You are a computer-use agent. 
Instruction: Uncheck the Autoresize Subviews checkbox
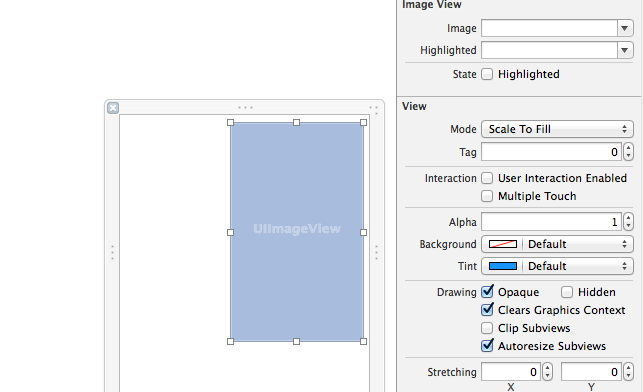pos(487,346)
